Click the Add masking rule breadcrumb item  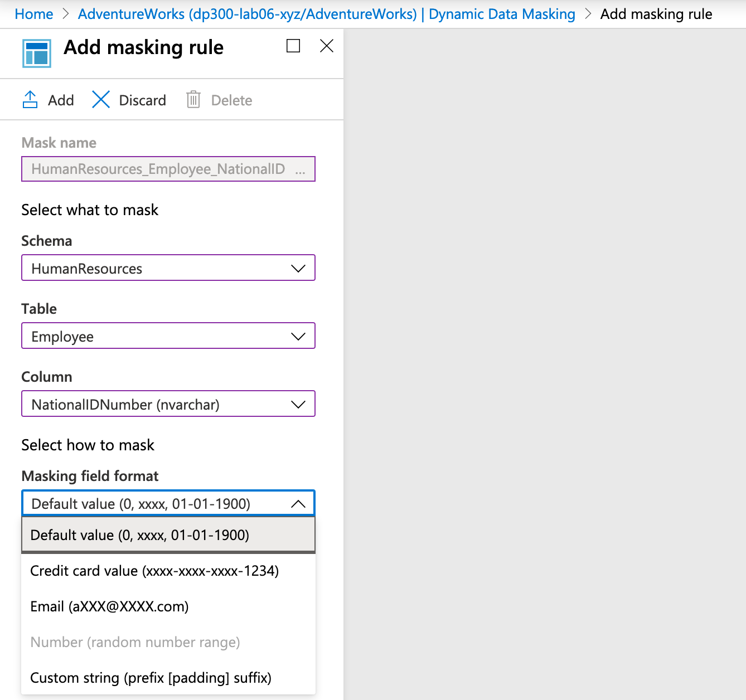pos(656,14)
